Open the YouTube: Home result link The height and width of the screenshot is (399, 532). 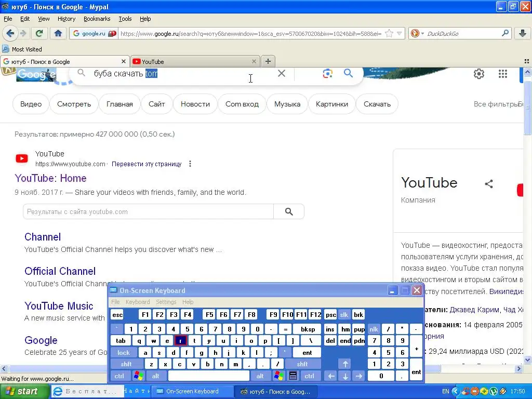pyautogui.click(x=50, y=178)
